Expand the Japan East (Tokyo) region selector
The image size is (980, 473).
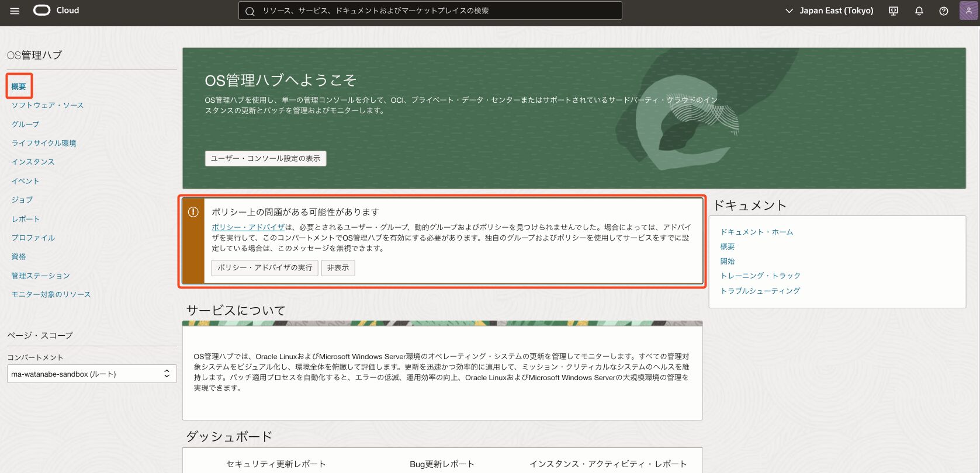click(829, 11)
